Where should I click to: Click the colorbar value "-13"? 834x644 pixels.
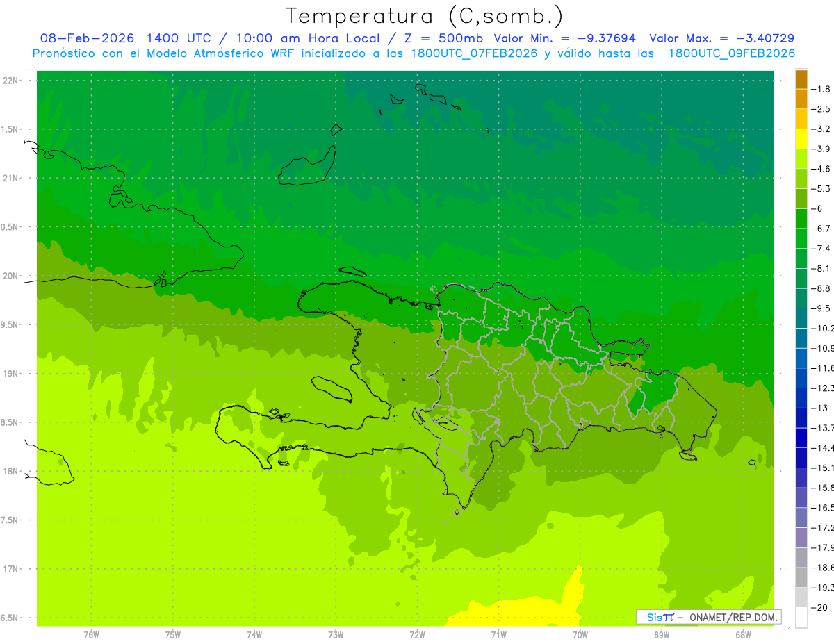[819, 408]
